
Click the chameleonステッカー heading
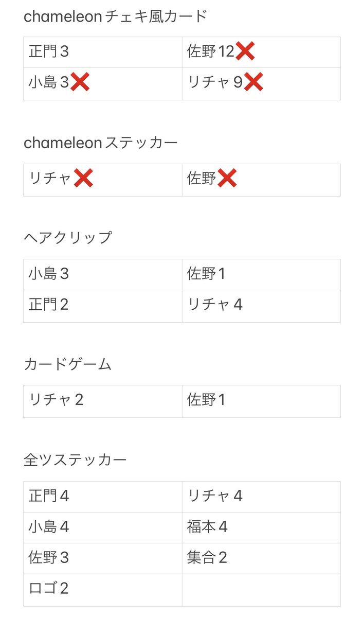click(101, 143)
